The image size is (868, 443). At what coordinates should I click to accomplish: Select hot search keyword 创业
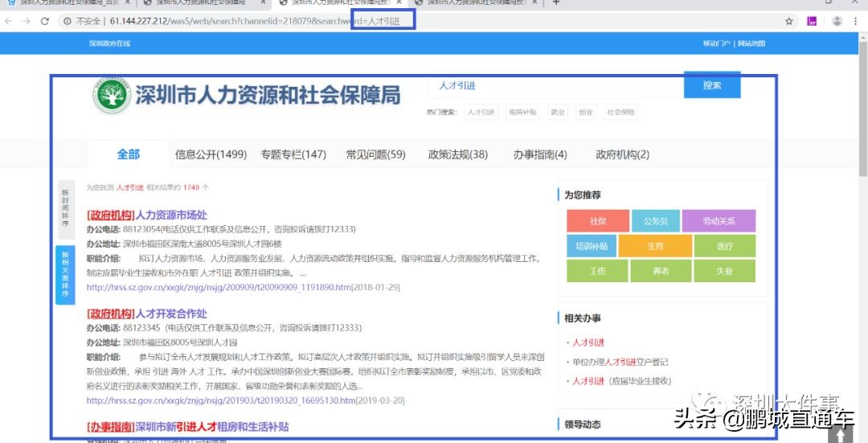[x=586, y=112]
